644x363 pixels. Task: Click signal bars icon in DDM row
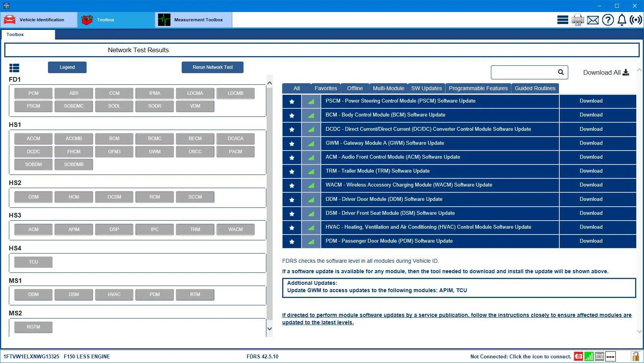click(311, 200)
